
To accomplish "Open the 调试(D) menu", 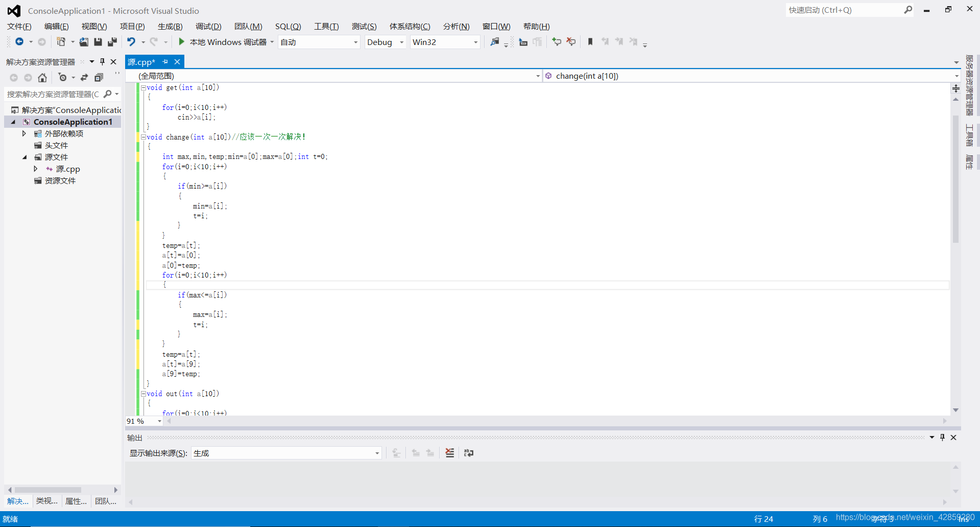I will 208,27.
